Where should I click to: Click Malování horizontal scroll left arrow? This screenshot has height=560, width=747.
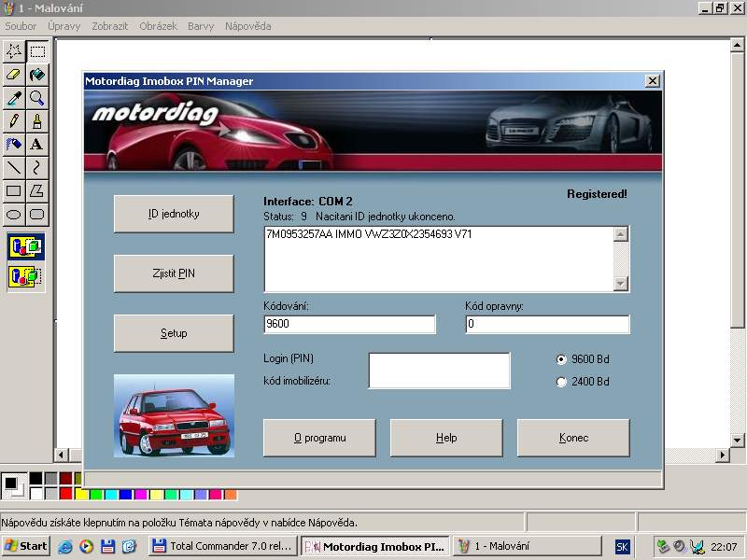pos(61,455)
